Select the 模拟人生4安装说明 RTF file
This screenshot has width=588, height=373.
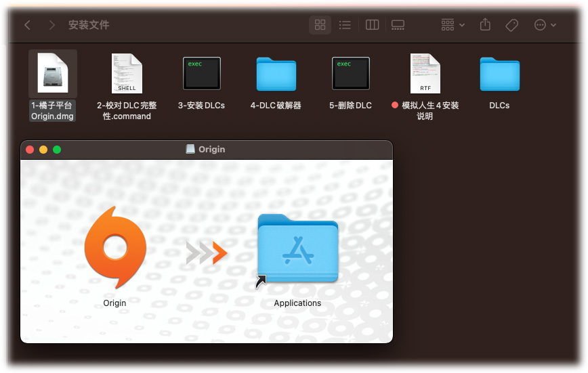(x=425, y=74)
